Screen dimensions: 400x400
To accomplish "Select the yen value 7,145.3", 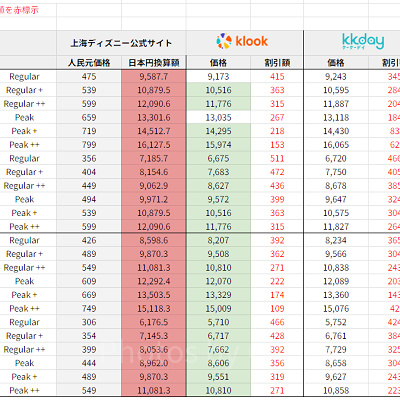I will [x=154, y=336].
